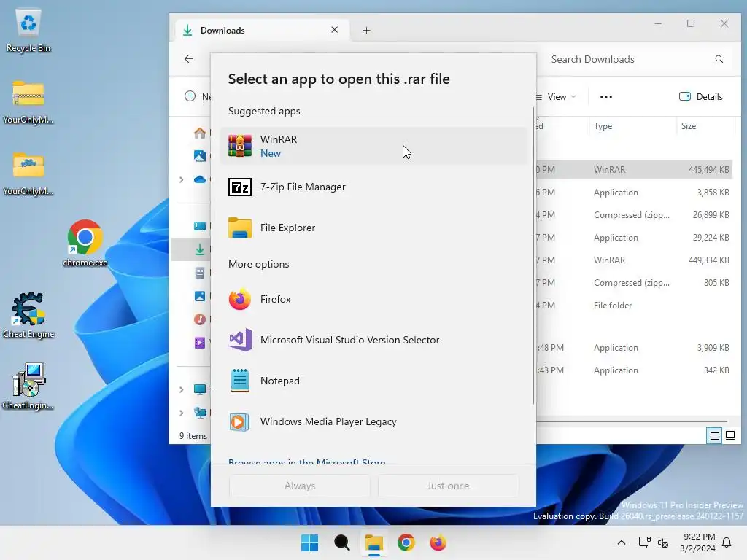Select the 342 KB Application row
Image resolution: width=747 pixels, height=560 pixels.
point(634,370)
